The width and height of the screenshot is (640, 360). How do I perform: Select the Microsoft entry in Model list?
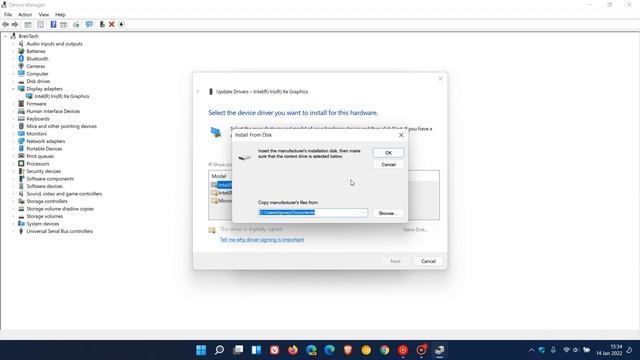(222, 201)
